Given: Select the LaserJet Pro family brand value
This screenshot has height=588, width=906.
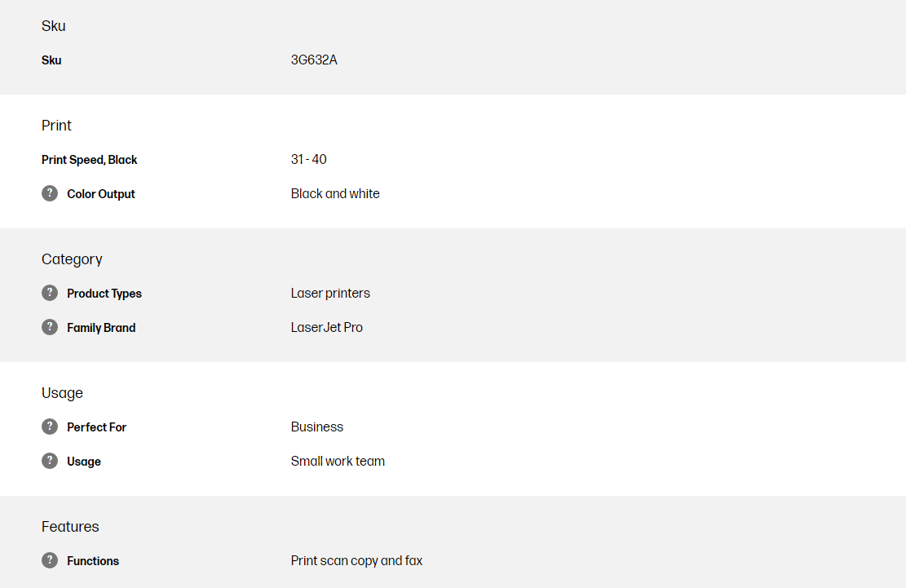Looking at the screenshot, I should [327, 327].
